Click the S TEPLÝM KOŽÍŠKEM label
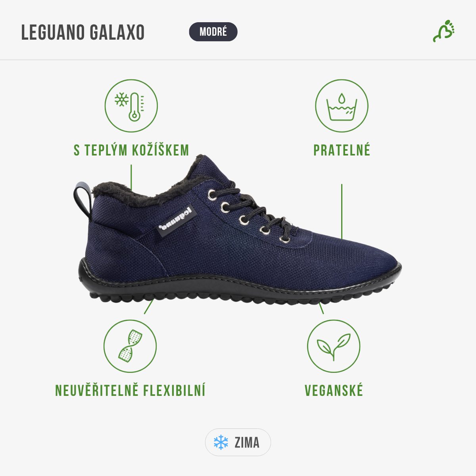Image resolution: width=476 pixels, height=476 pixels. (x=131, y=150)
